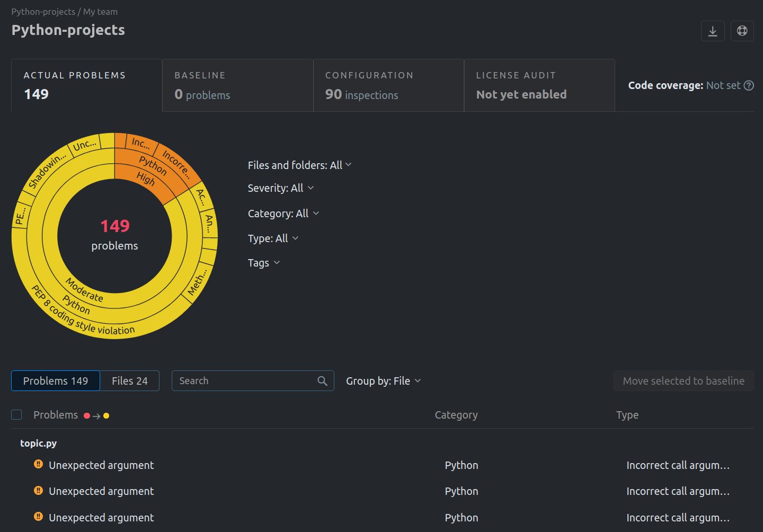Toggle the select all Problems checkbox

(17, 415)
